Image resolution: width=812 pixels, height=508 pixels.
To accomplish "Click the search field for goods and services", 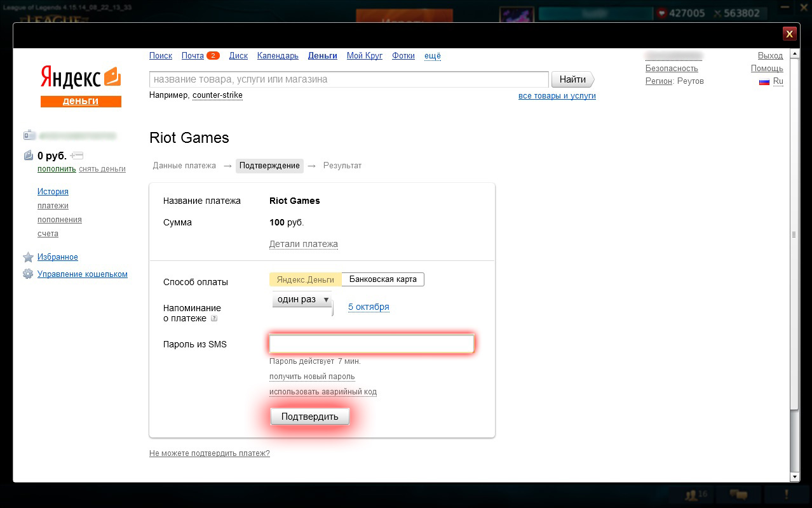I will (x=349, y=79).
